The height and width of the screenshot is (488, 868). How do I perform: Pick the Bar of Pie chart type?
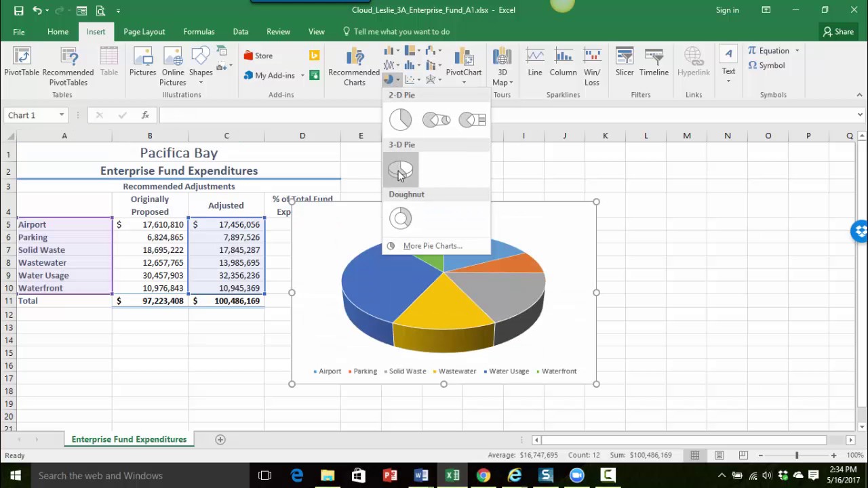(x=472, y=120)
